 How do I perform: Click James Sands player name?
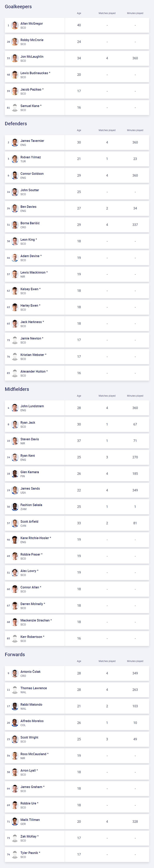pos(30,489)
